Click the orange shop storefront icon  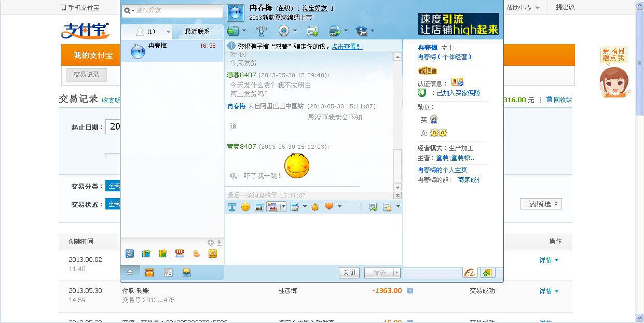click(x=180, y=254)
